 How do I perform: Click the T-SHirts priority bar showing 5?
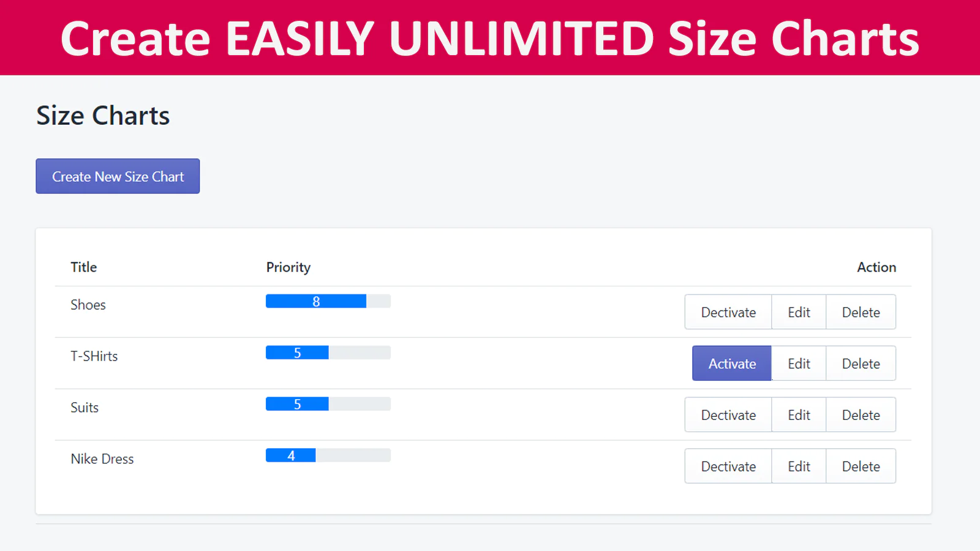pos(328,353)
